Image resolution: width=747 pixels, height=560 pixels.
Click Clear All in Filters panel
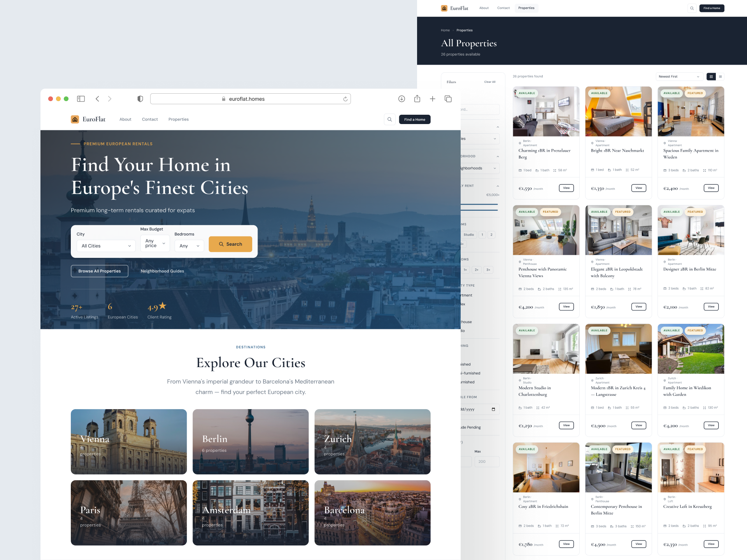(490, 82)
